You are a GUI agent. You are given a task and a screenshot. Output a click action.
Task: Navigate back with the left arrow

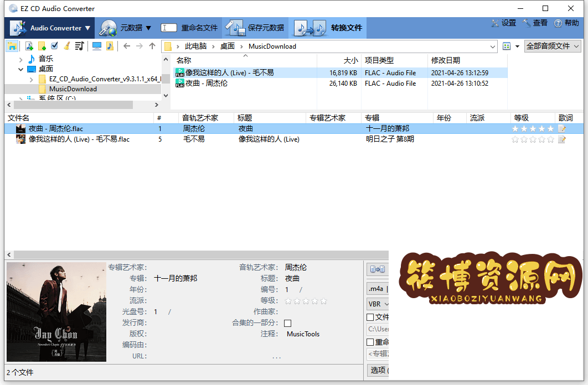127,46
